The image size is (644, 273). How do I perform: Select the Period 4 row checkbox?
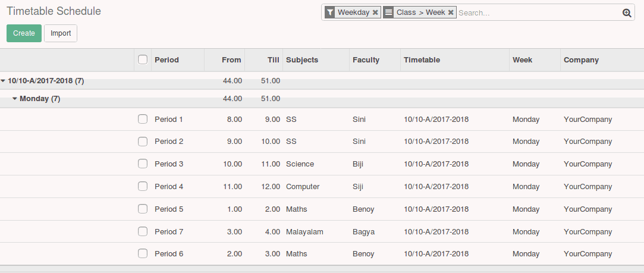tap(143, 186)
